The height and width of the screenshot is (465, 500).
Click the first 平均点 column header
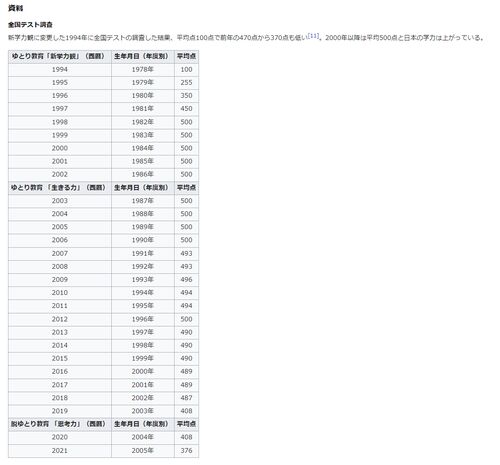tap(186, 57)
